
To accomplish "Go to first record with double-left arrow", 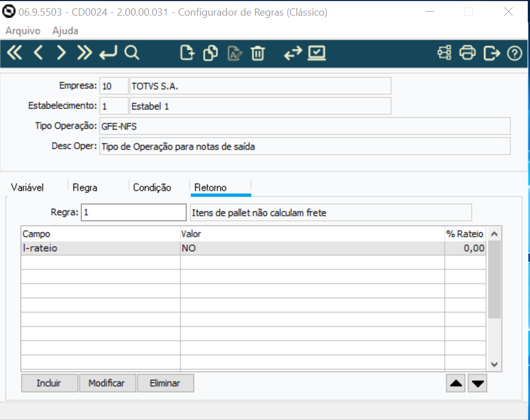I will pos(15,53).
